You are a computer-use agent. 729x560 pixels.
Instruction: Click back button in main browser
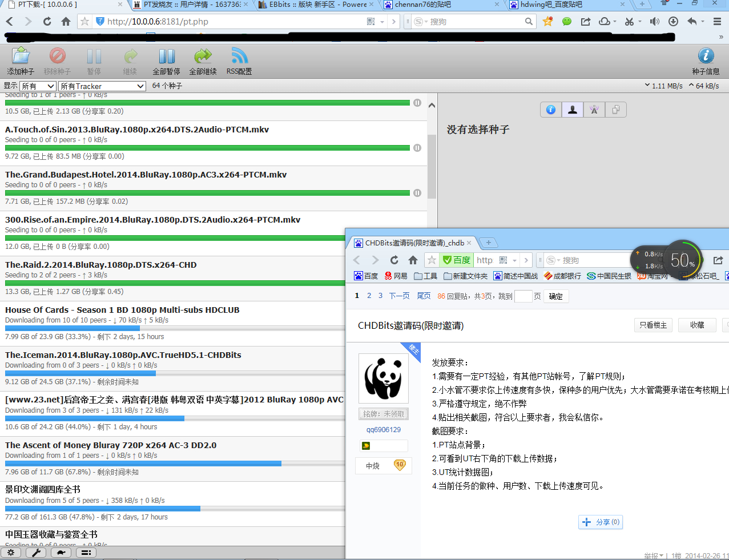pos(10,22)
